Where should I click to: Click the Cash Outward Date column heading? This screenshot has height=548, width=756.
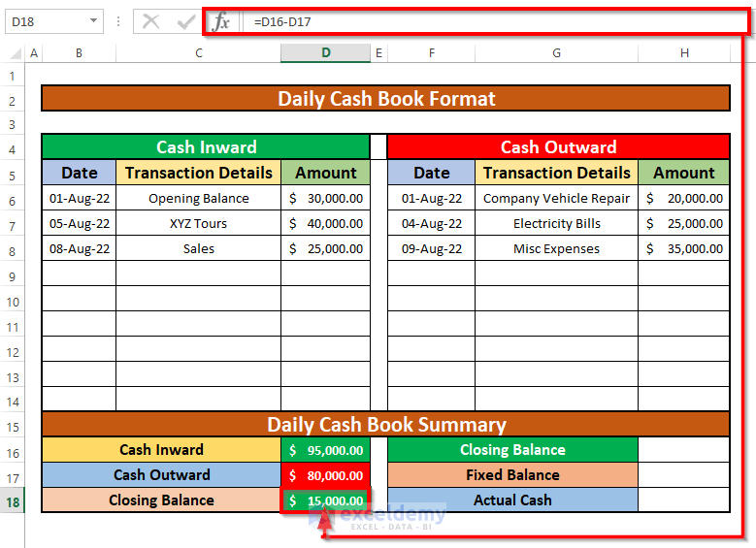[432, 173]
